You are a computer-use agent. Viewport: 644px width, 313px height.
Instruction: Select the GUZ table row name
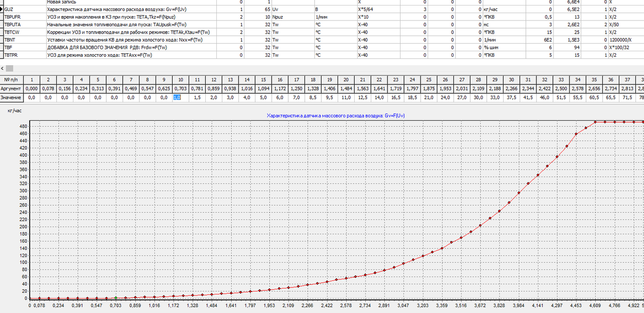tap(9, 10)
